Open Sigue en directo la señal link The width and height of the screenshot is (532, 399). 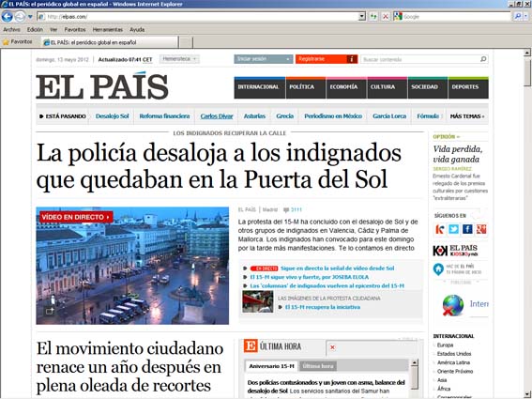click(x=337, y=269)
